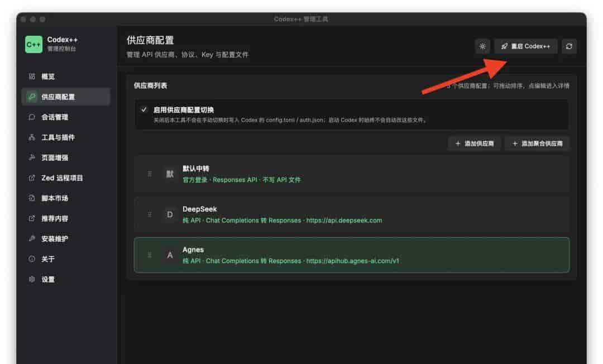Open 会话管理 in the sidebar
Image resolution: width=603 pixels, height=364 pixels.
(66, 117)
